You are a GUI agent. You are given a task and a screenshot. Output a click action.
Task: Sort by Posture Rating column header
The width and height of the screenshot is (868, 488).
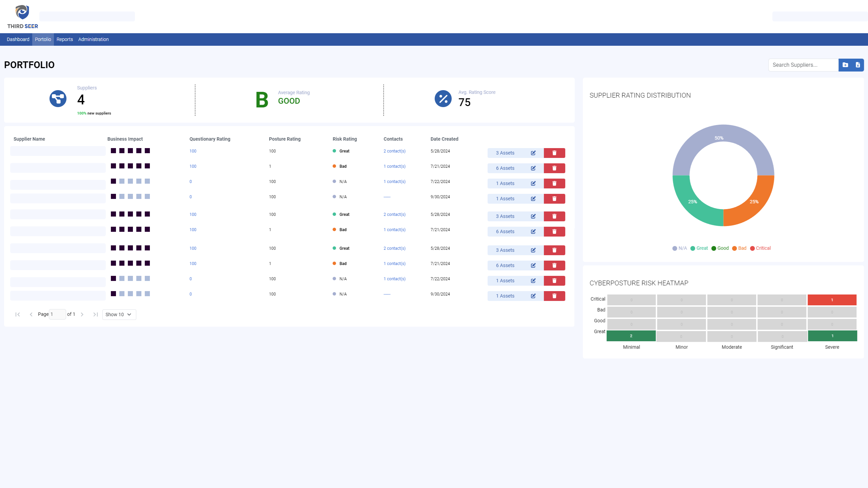tap(285, 139)
